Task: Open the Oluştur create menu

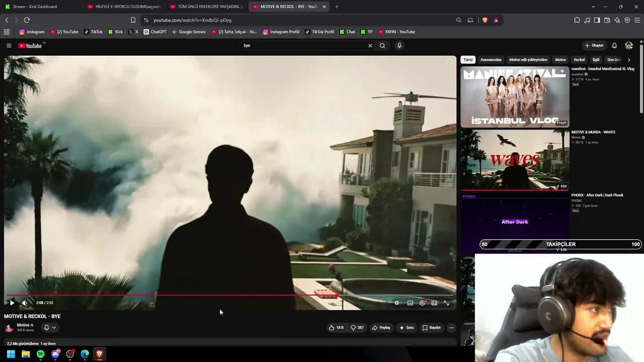Action: point(594,46)
